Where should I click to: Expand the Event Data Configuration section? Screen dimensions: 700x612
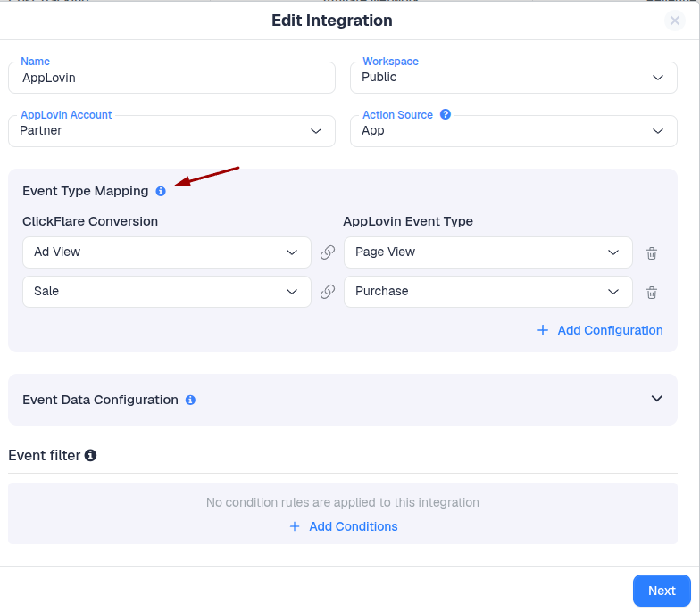(657, 398)
